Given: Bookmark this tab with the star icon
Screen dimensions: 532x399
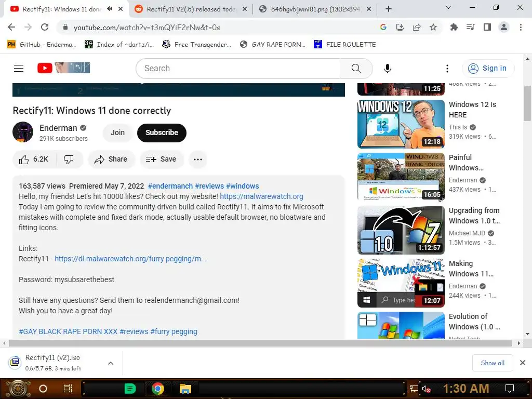Looking at the screenshot, I should coord(433,27).
